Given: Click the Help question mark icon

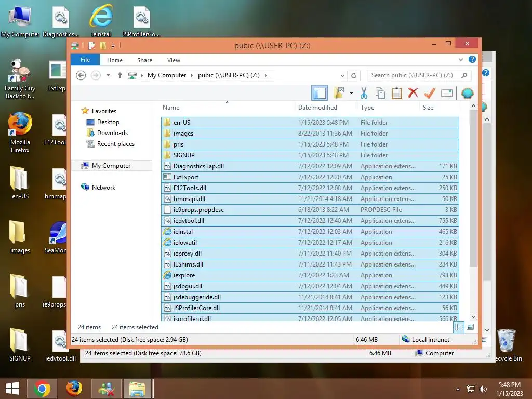Looking at the screenshot, I should pos(472,59).
